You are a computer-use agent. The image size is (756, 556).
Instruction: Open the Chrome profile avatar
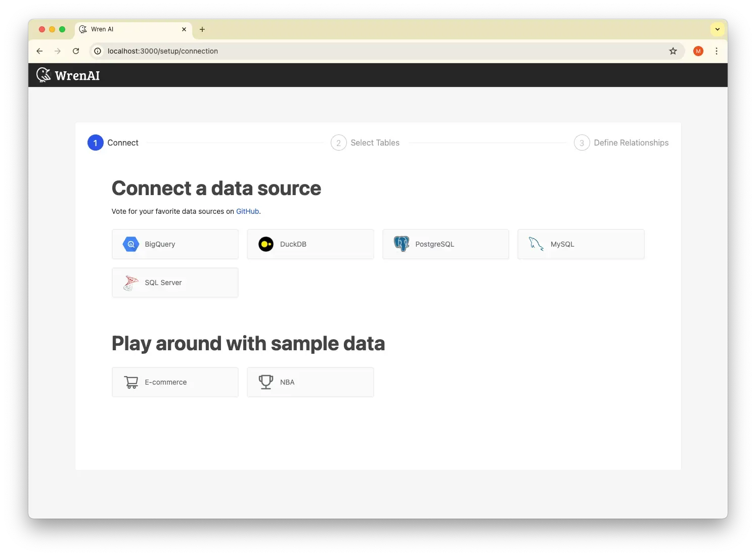[698, 51]
